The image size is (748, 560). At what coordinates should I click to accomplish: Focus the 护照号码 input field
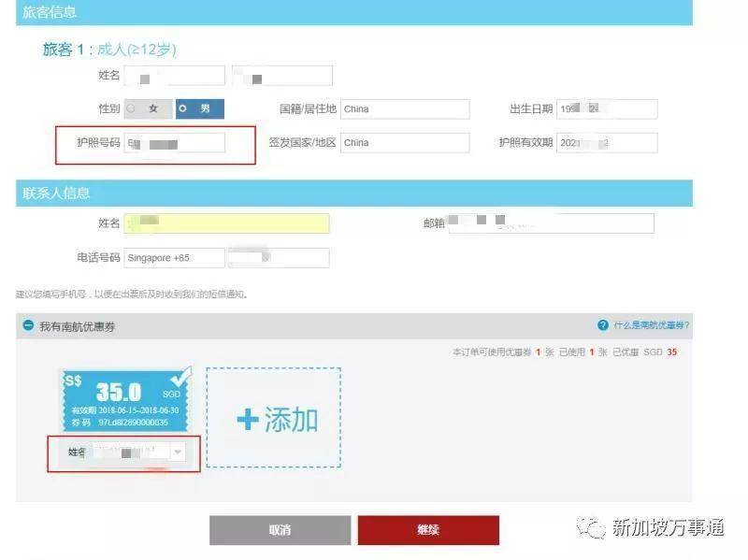point(175,143)
